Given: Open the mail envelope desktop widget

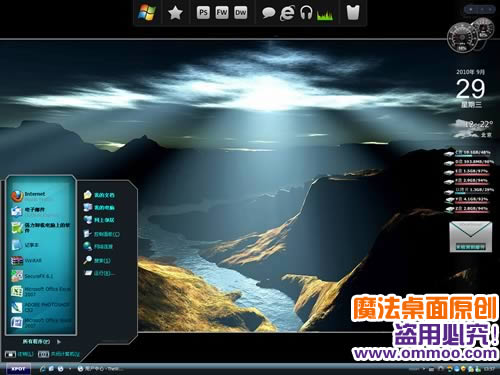Looking at the screenshot, I should (x=470, y=236).
